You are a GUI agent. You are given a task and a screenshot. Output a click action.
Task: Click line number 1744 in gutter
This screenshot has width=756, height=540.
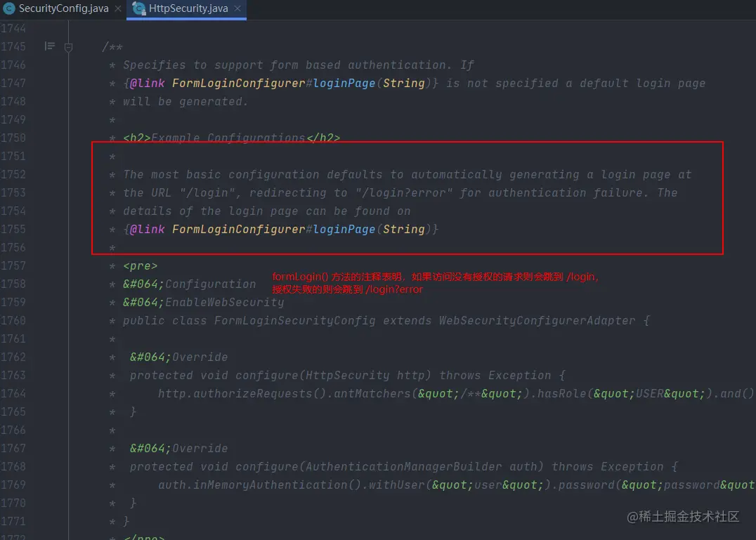pyautogui.click(x=13, y=28)
